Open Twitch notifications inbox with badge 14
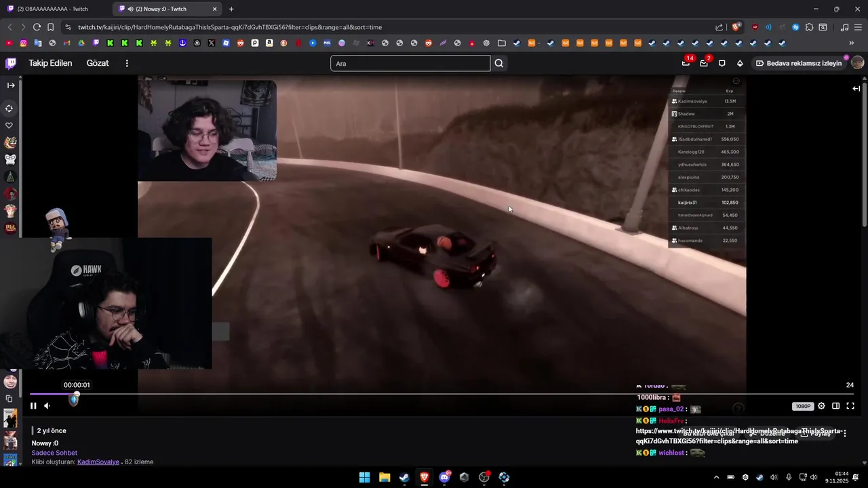The height and width of the screenshot is (488, 868). 686,63
